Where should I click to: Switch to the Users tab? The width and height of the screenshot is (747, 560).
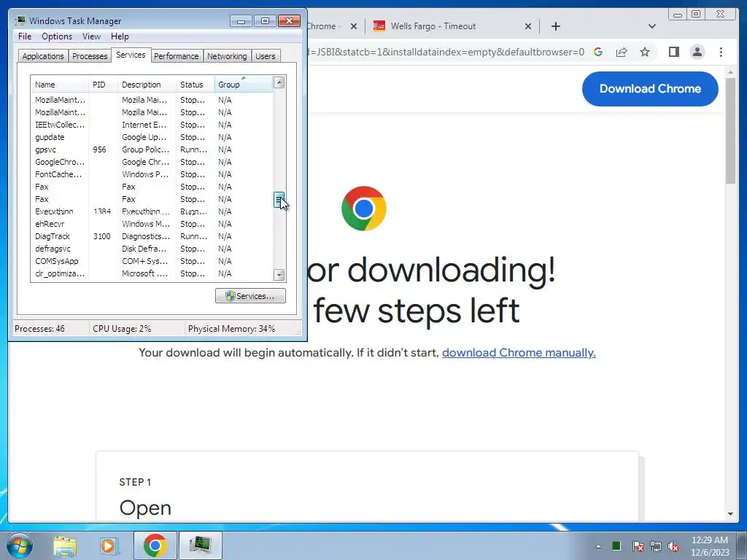tap(265, 56)
